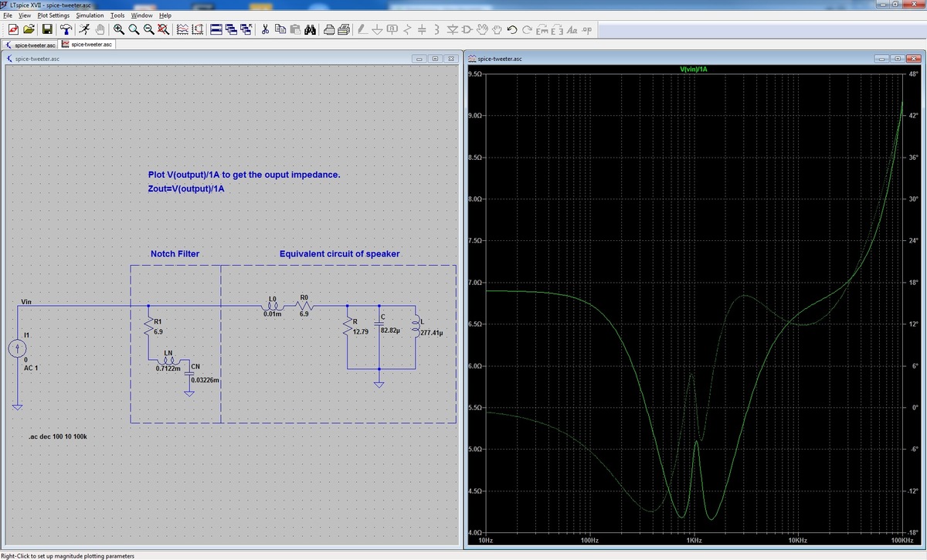Open the Simulation menu
Screen dimensions: 927x560
point(90,15)
